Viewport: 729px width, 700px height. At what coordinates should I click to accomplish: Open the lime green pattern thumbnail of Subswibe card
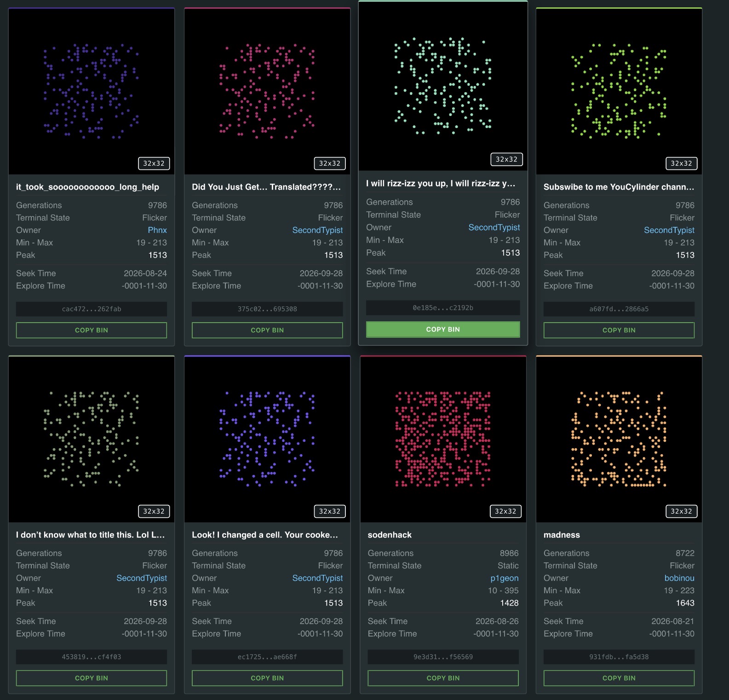619,91
